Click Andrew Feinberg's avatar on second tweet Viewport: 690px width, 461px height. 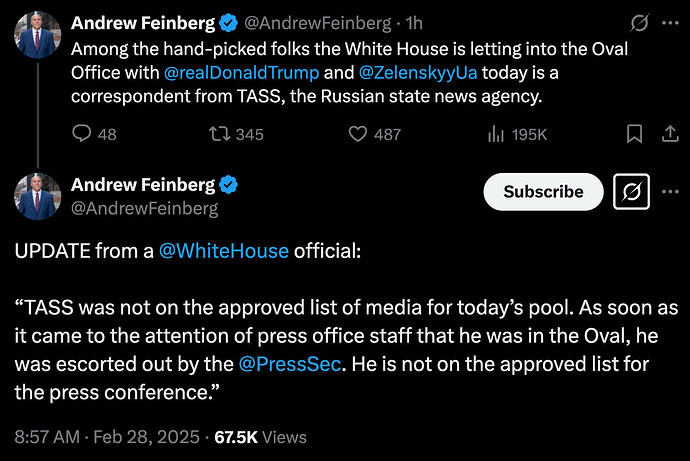[x=37, y=196]
